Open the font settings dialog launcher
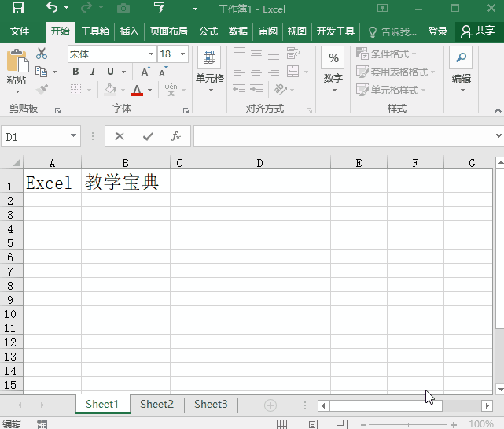The height and width of the screenshot is (429, 504). click(x=186, y=111)
